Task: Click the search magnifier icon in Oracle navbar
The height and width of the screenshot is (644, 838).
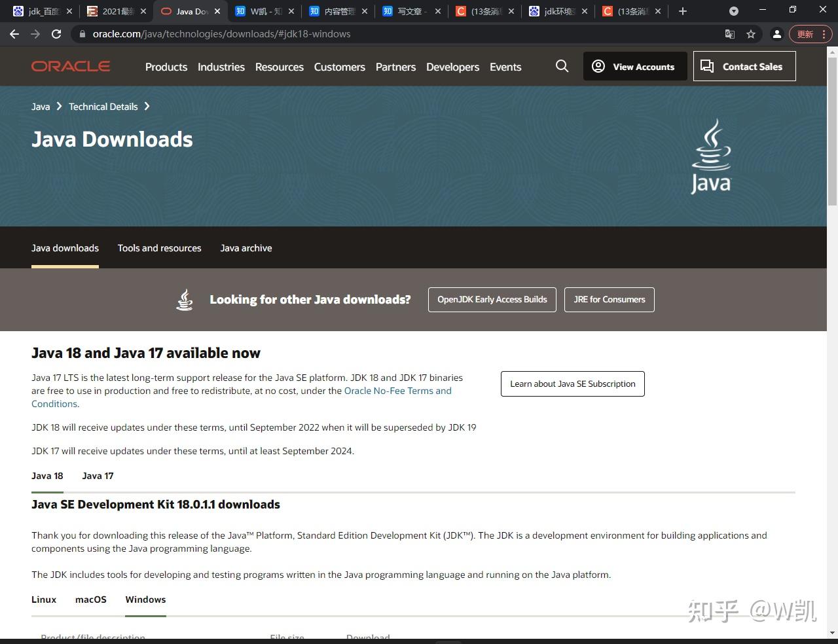Action: (562, 66)
